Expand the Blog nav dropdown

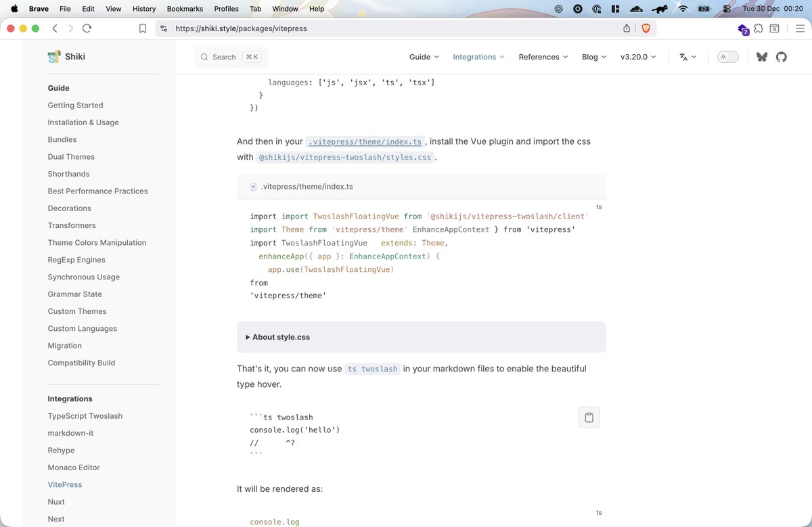[x=594, y=57]
